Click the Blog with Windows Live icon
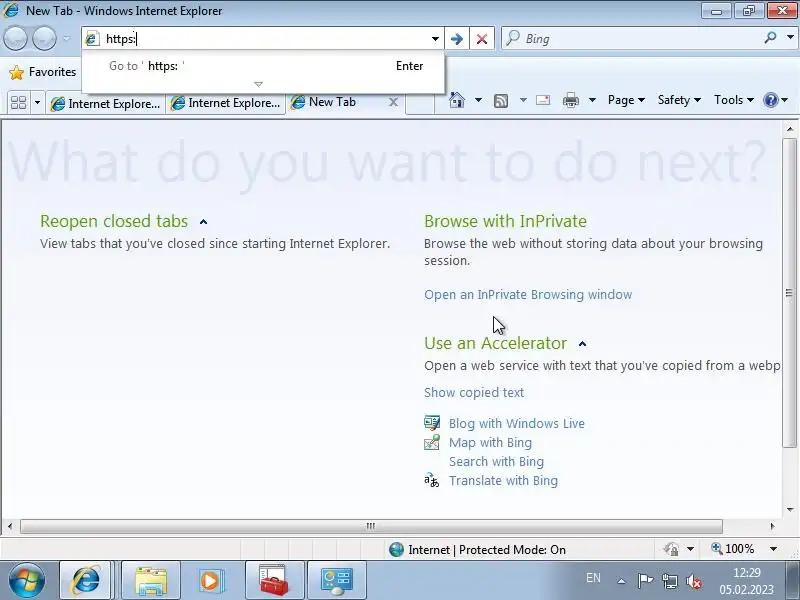 pyautogui.click(x=432, y=423)
